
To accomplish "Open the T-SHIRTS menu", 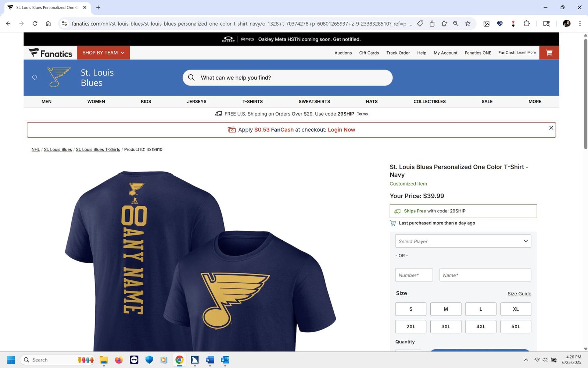I will 252,102.
